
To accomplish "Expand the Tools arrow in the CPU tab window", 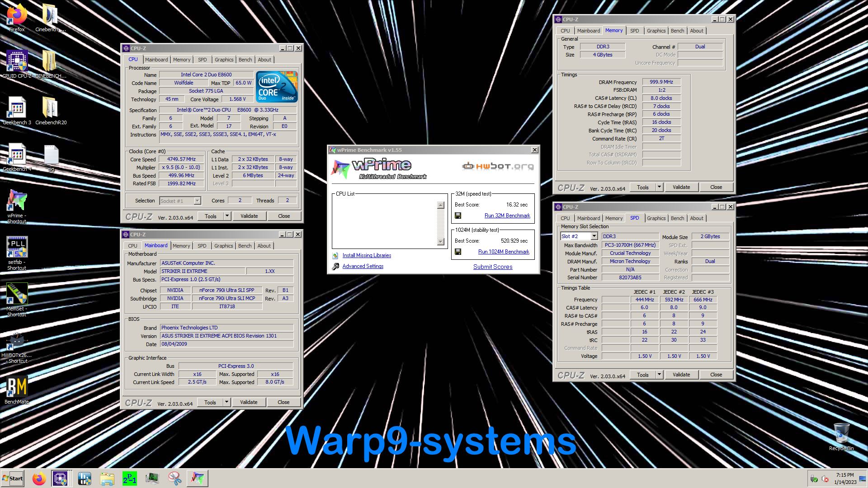I will coord(227,216).
